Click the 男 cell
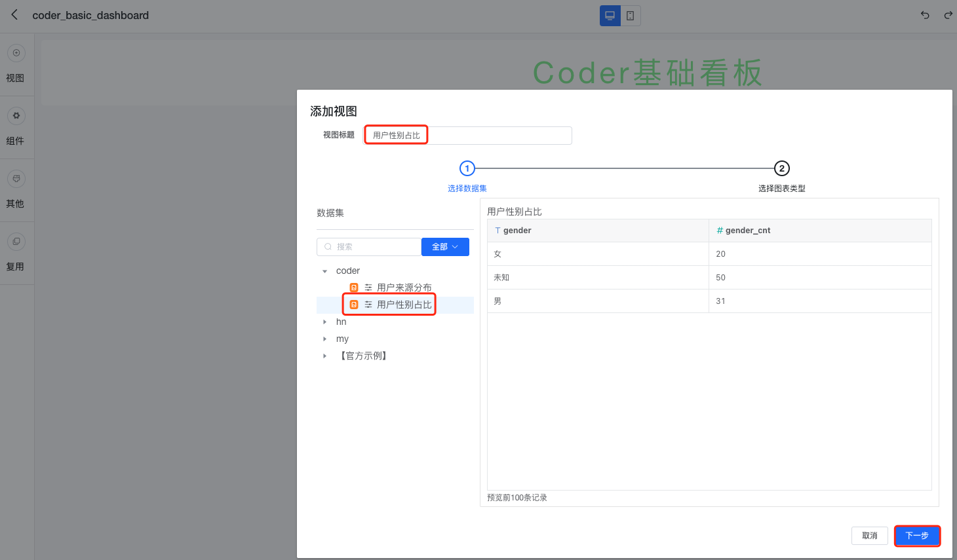 pyautogui.click(x=598, y=301)
